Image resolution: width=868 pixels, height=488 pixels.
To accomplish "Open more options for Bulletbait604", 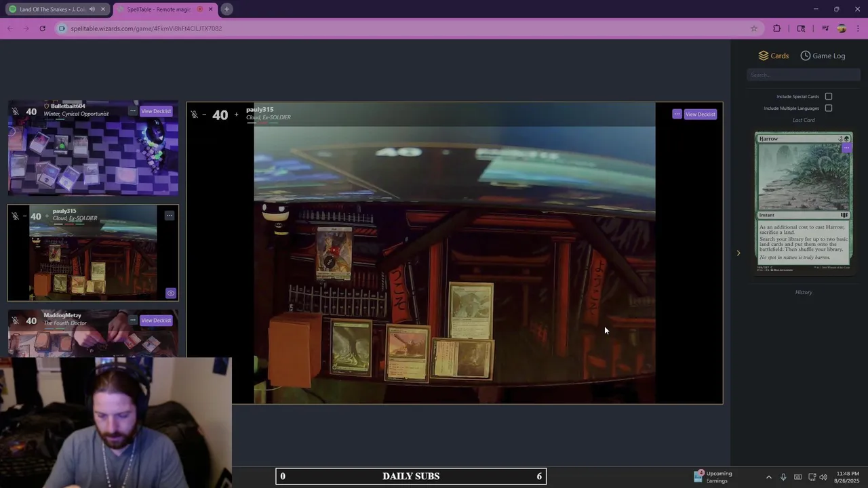I will (133, 111).
